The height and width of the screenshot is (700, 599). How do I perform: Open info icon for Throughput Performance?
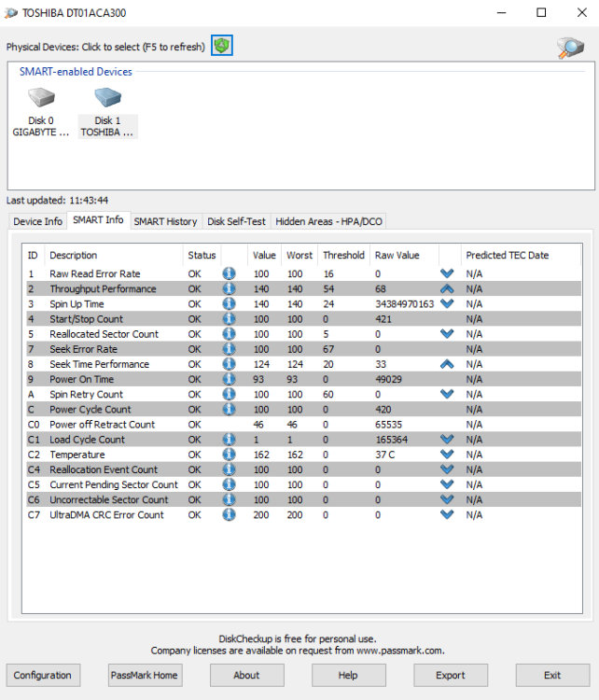click(229, 288)
